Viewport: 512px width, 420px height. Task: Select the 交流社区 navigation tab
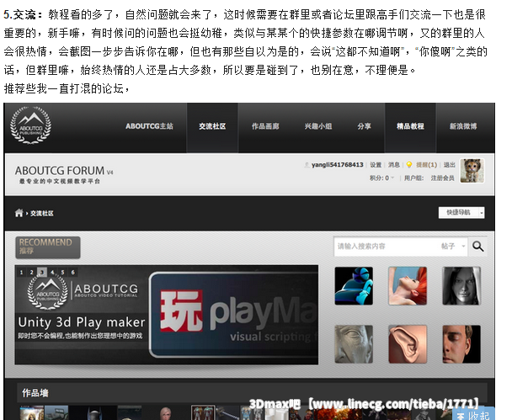coord(212,126)
